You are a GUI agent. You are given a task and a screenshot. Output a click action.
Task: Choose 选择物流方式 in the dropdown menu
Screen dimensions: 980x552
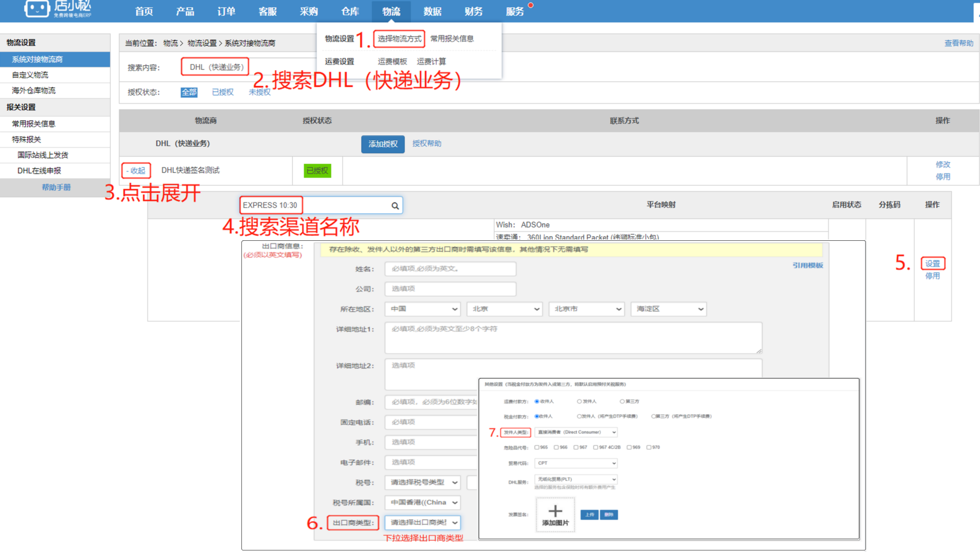point(399,39)
